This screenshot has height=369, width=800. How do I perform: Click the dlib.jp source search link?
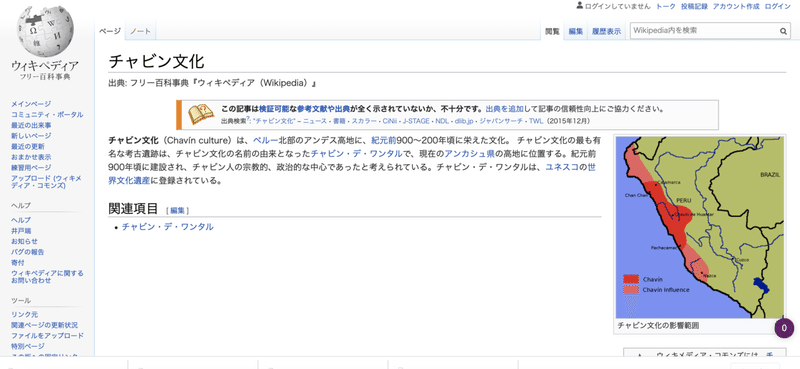[464, 121]
